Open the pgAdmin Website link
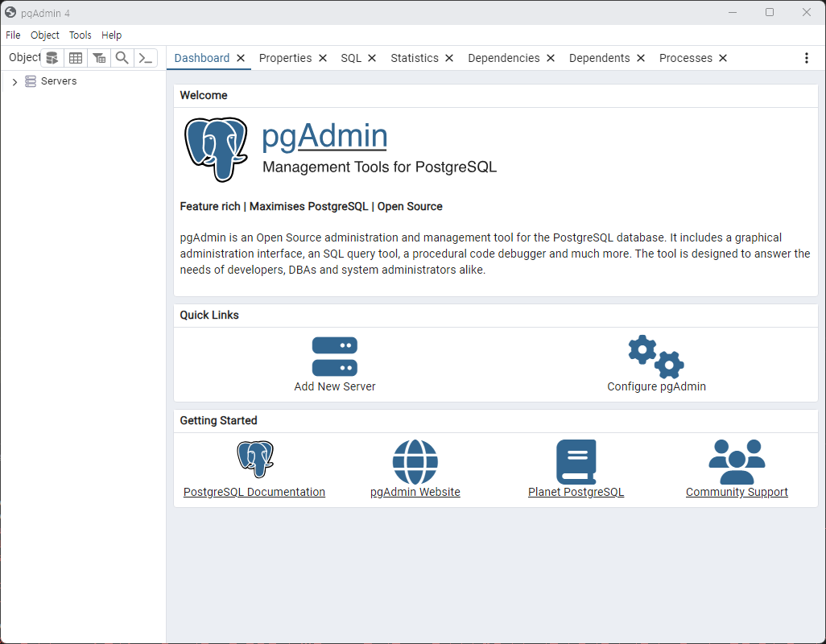This screenshot has height=644, width=826. coord(415,492)
